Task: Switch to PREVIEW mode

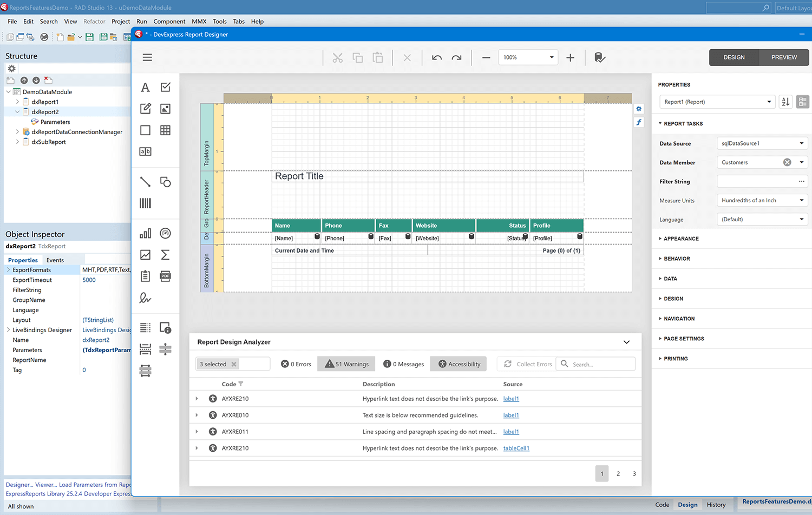Action: pyautogui.click(x=784, y=57)
